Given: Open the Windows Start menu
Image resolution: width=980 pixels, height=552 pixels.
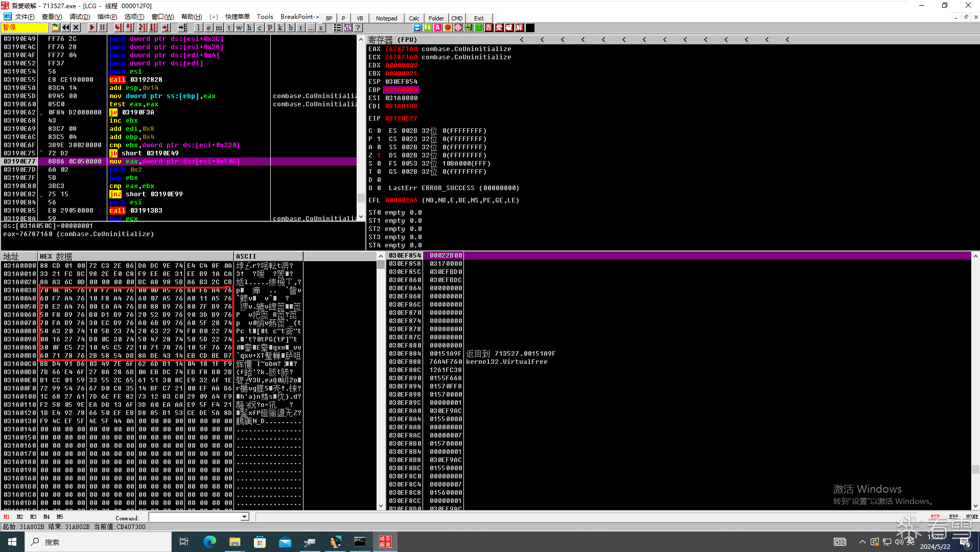Looking at the screenshot, I should [x=12, y=542].
